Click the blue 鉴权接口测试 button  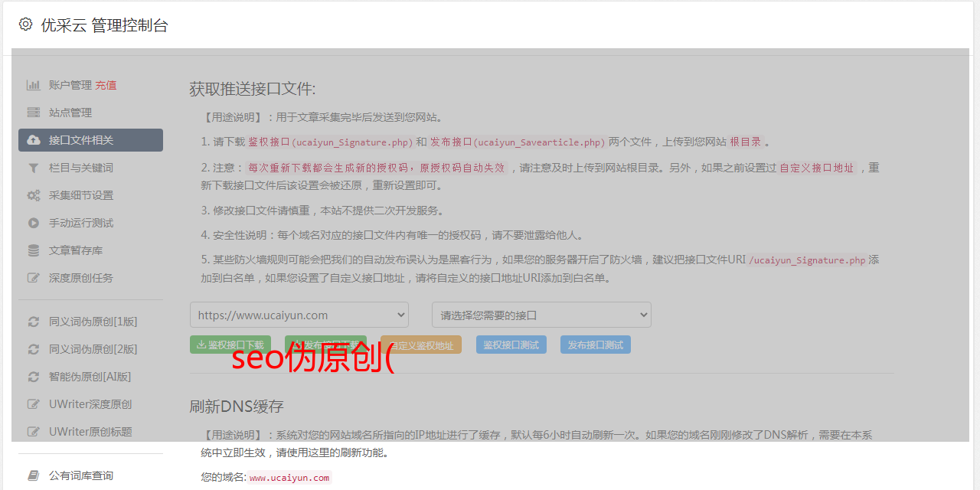point(511,345)
